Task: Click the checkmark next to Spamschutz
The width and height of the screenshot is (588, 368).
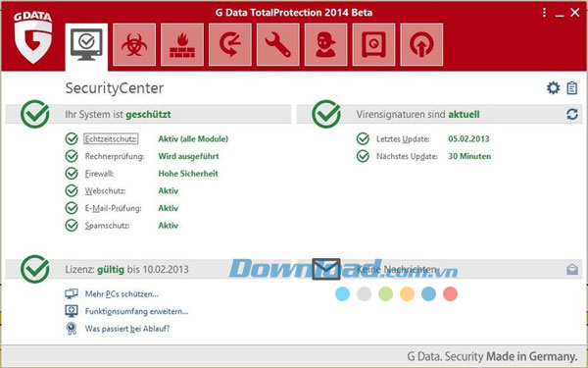Action: pyautogui.click(x=72, y=226)
